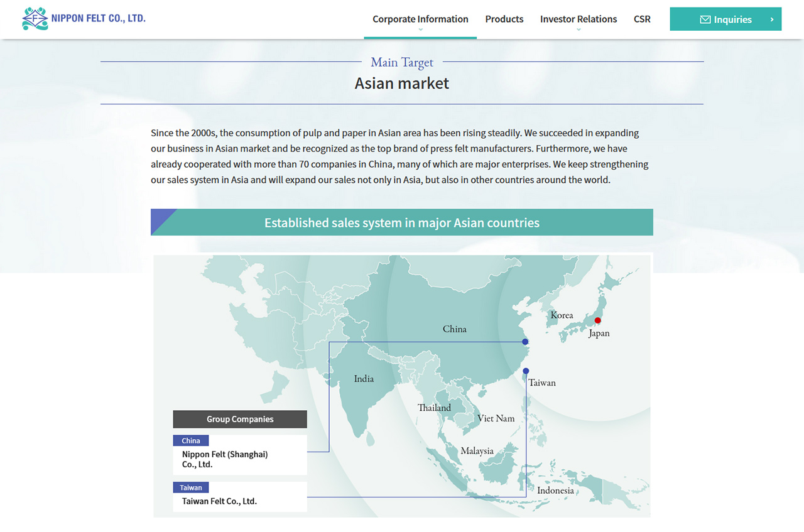Click the Japan label on the map

(x=599, y=334)
